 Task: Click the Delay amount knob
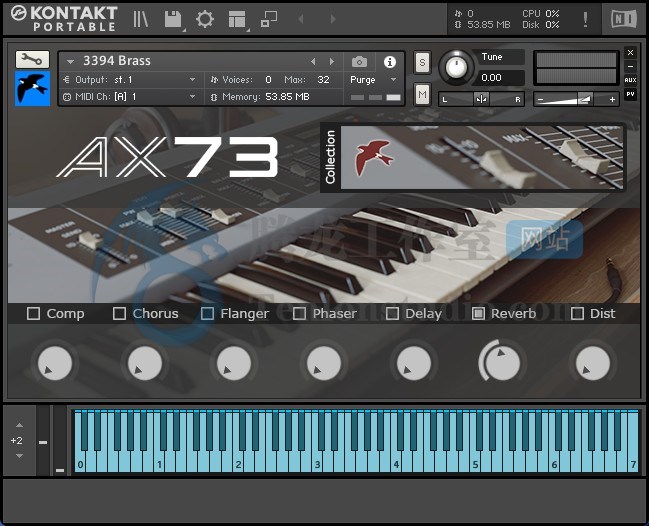tap(413, 363)
